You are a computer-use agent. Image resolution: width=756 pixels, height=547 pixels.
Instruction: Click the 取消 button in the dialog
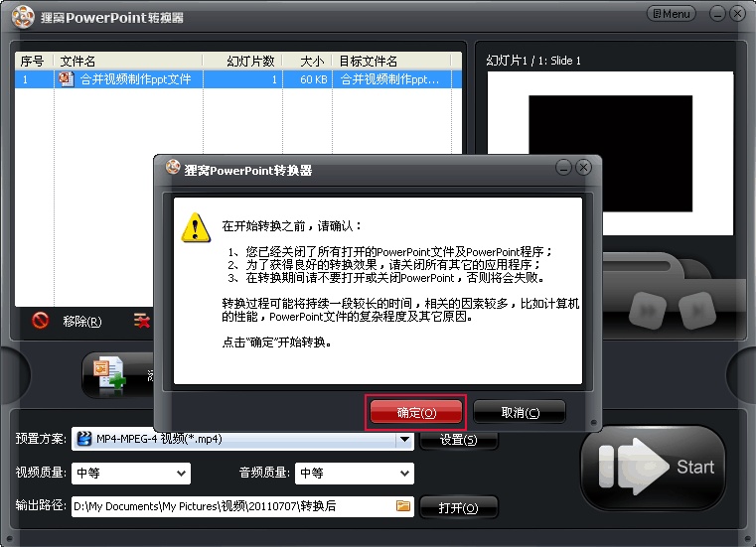520,412
